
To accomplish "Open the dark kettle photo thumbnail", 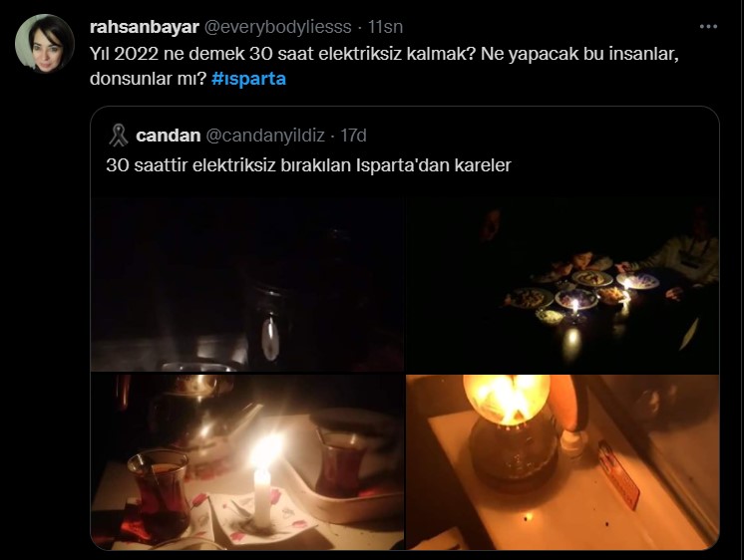I will (x=247, y=284).
